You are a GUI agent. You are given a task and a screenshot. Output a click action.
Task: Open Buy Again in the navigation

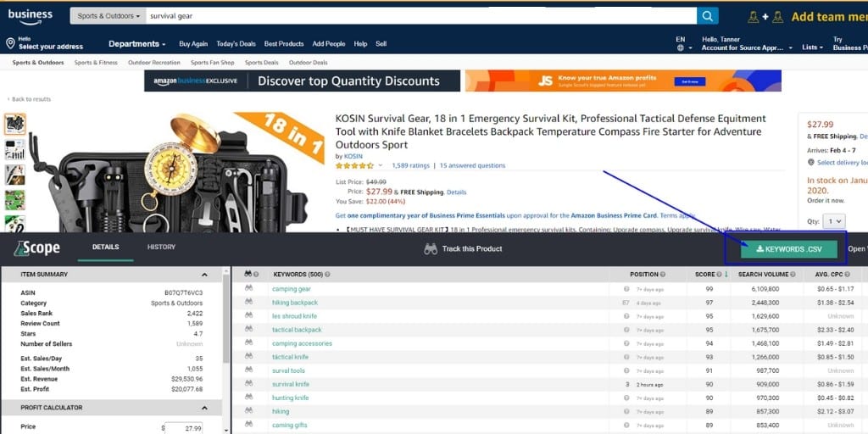[x=193, y=44]
